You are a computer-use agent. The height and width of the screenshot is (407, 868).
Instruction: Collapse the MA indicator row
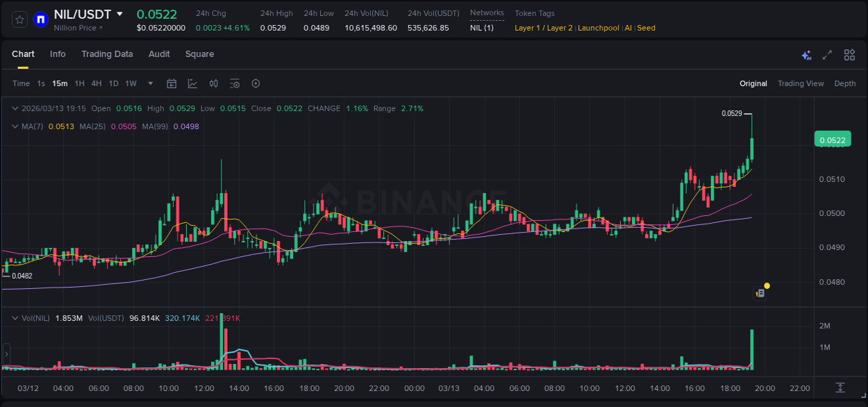[15, 126]
